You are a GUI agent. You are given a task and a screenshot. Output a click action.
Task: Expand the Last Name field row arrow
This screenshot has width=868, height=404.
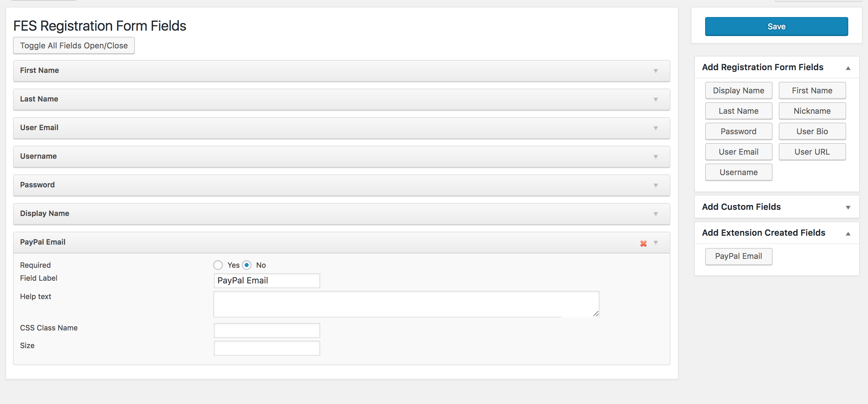click(656, 99)
